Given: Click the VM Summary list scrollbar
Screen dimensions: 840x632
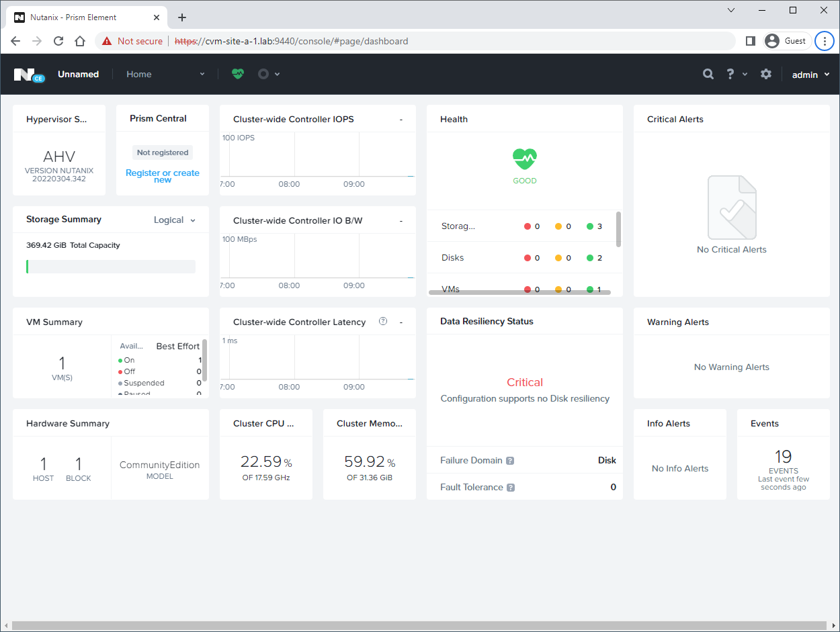Looking at the screenshot, I should 204,361.
